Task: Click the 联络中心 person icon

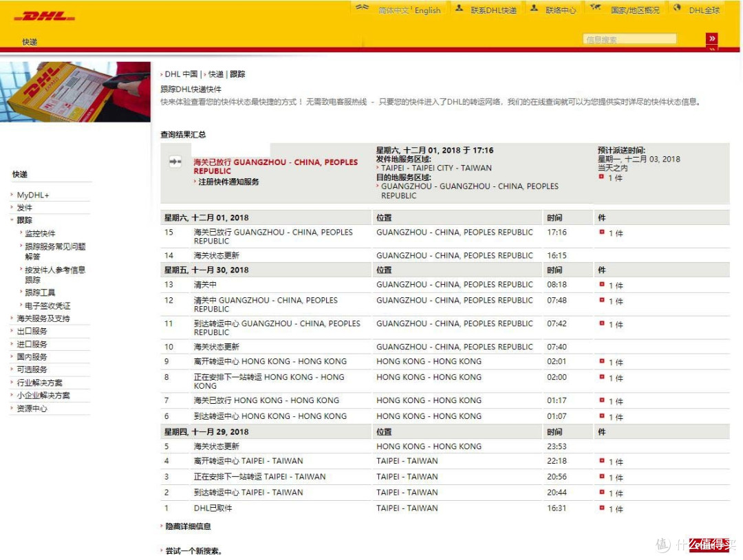Action: 534,8
